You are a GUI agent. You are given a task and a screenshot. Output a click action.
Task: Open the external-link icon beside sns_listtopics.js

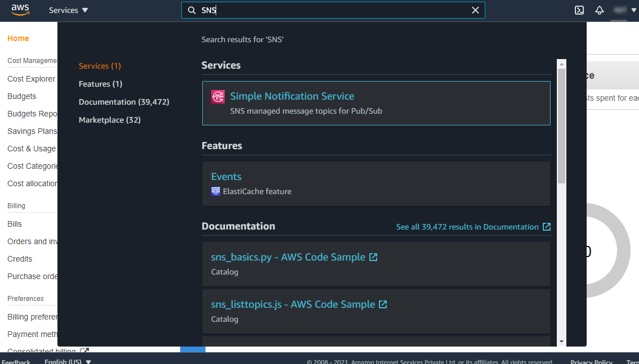click(x=383, y=304)
